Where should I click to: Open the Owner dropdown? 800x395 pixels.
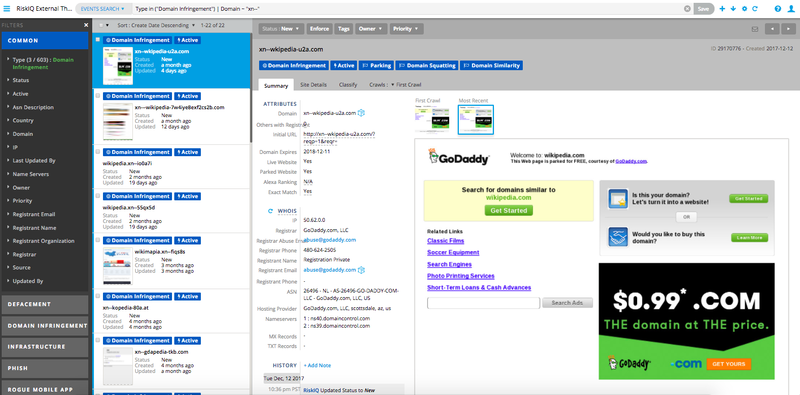pos(371,29)
